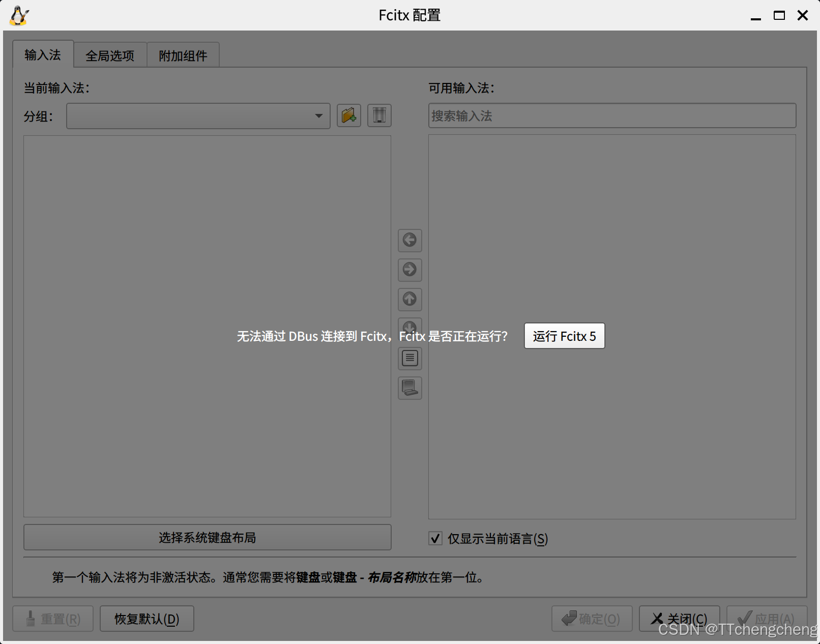Click the configure input method list icon

click(x=409, y=359)
